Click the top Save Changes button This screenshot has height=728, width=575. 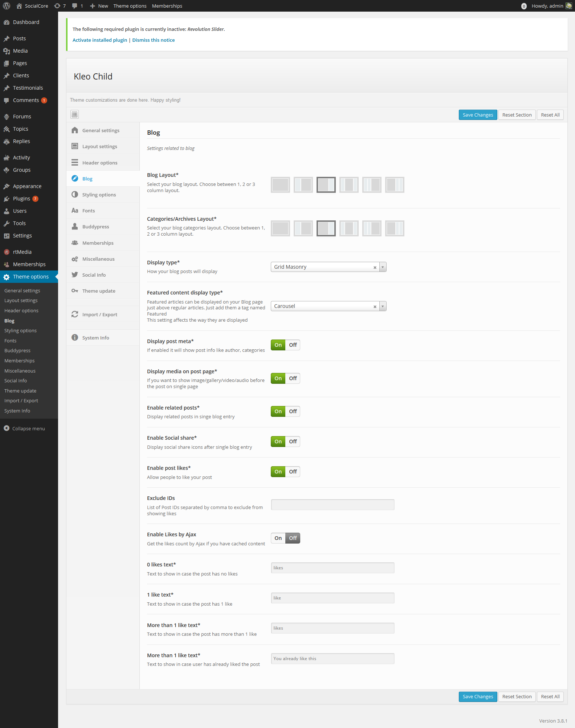point(478,115)
